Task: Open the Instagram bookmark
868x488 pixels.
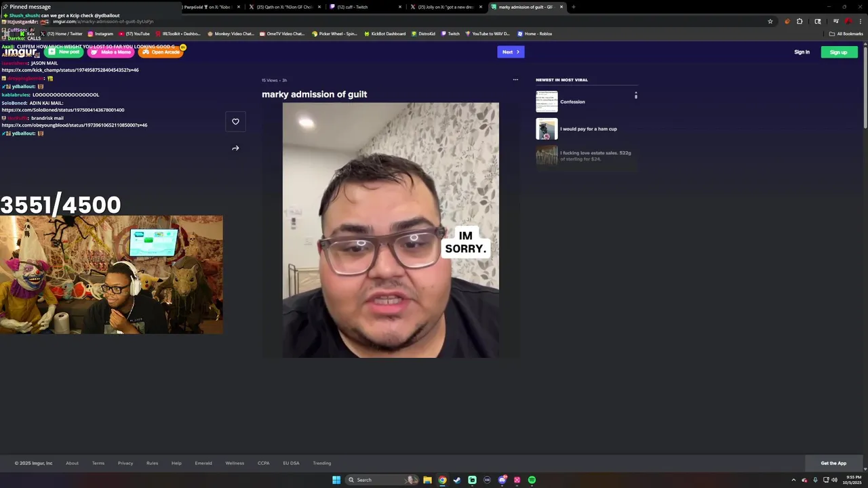Action: coord(100,34)
